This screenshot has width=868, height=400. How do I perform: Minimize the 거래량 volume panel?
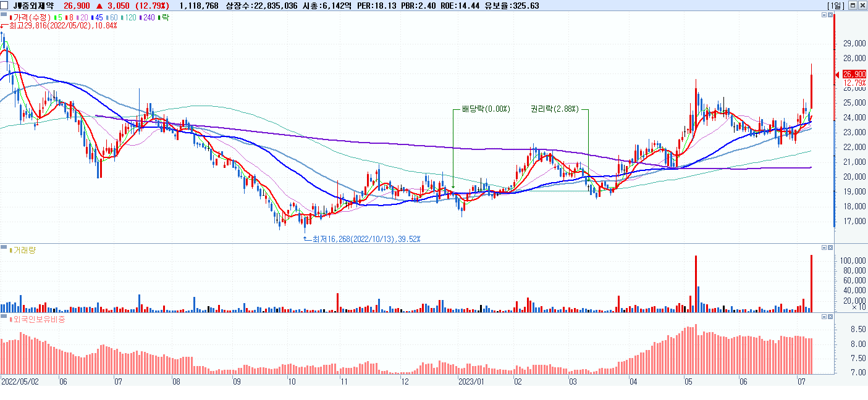click(825, 248)
